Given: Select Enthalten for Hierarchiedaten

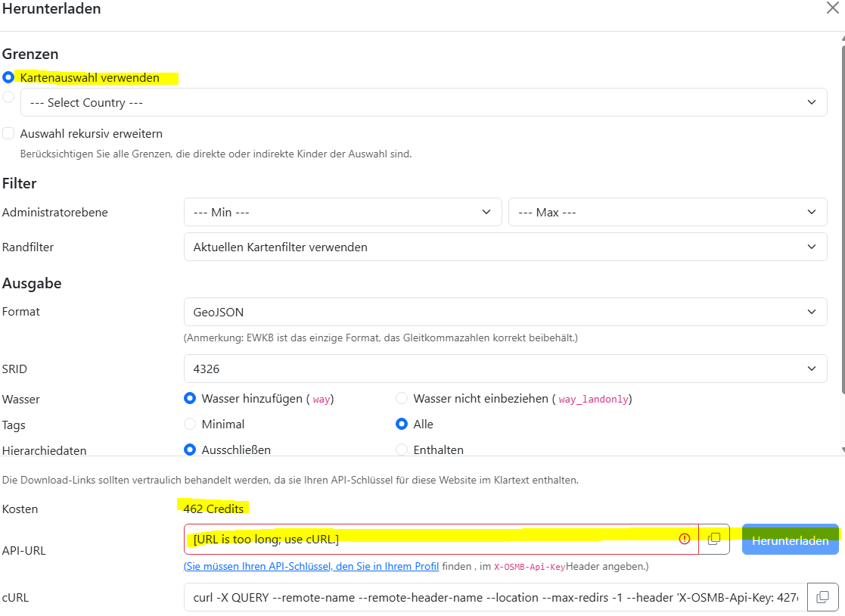Looking at the screenshot, I should 402,450.
